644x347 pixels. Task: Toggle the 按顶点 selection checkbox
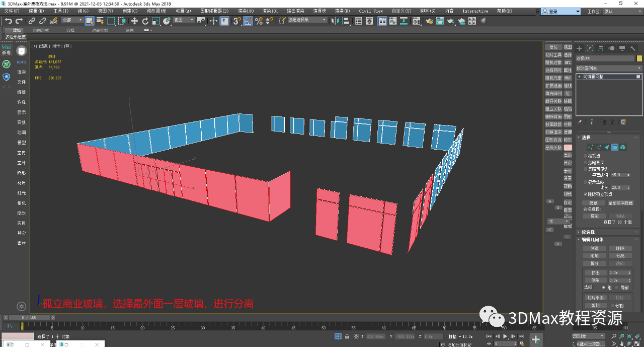coord(585,156)
